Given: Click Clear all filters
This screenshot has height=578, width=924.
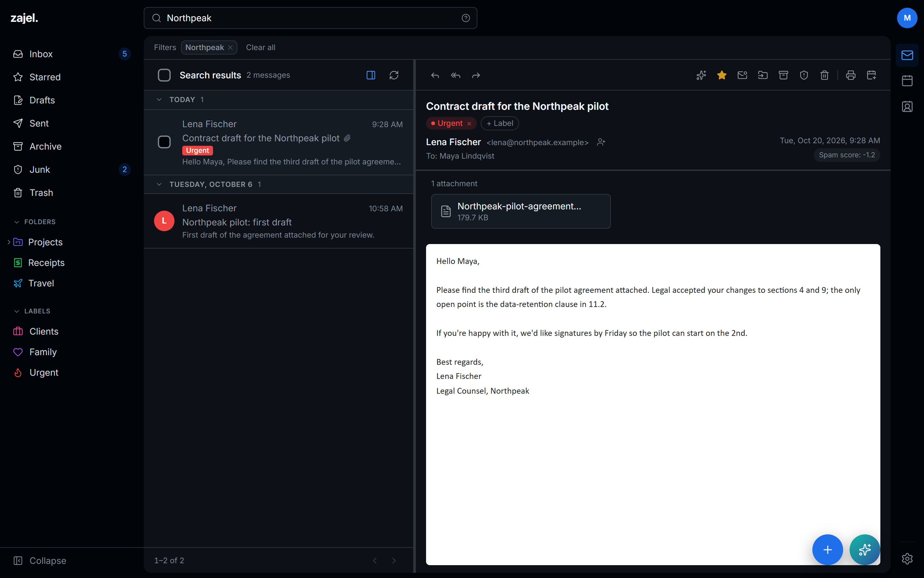Looking at the screenshot, I should [x=261, y=48].
